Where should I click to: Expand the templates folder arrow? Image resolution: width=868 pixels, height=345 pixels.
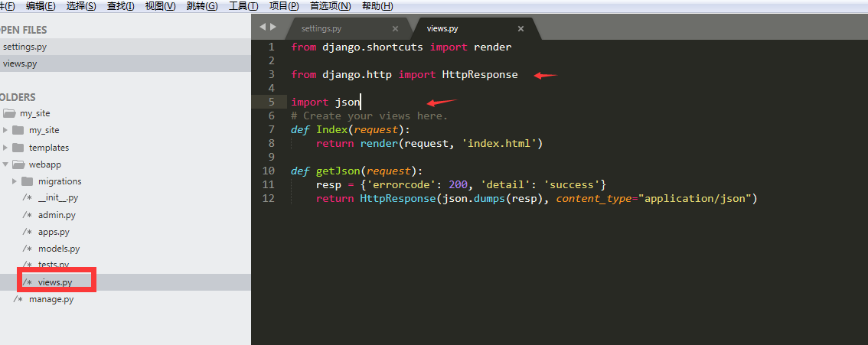click(x=5, y=148)
